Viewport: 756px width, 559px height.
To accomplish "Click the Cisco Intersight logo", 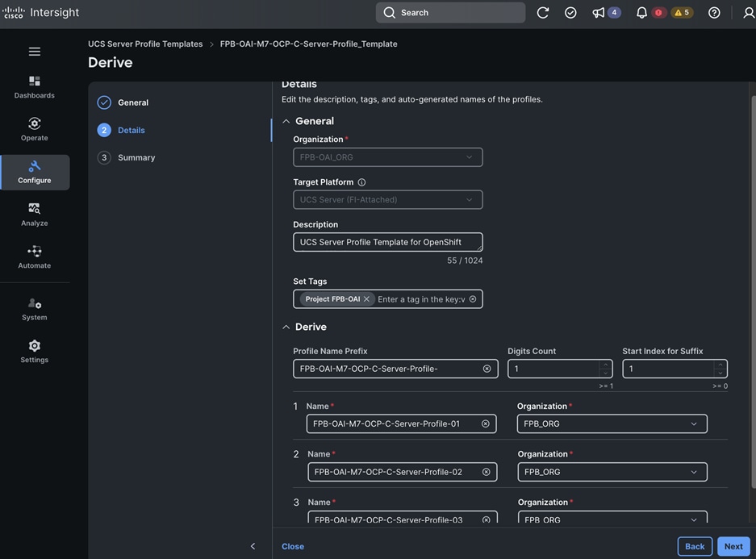I will 40,13.
